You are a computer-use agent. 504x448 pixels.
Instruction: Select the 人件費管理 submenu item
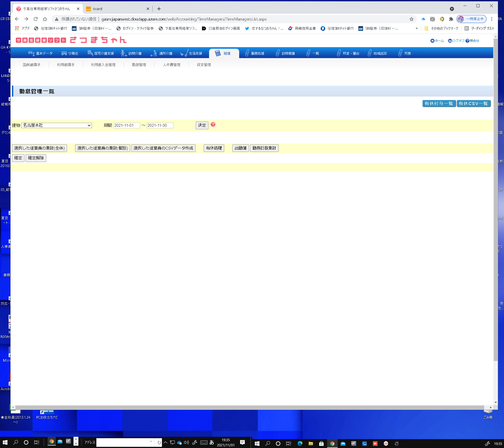pos(171,65)
